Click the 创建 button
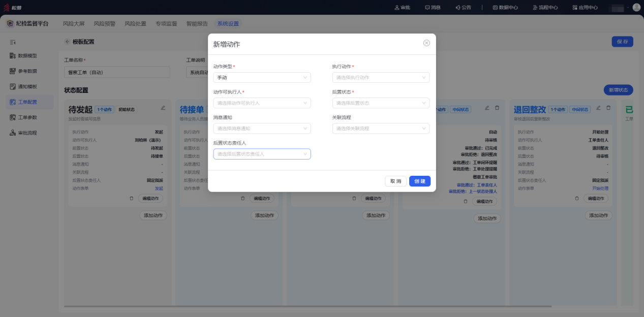The image size is (644, 317). [420, 181]
